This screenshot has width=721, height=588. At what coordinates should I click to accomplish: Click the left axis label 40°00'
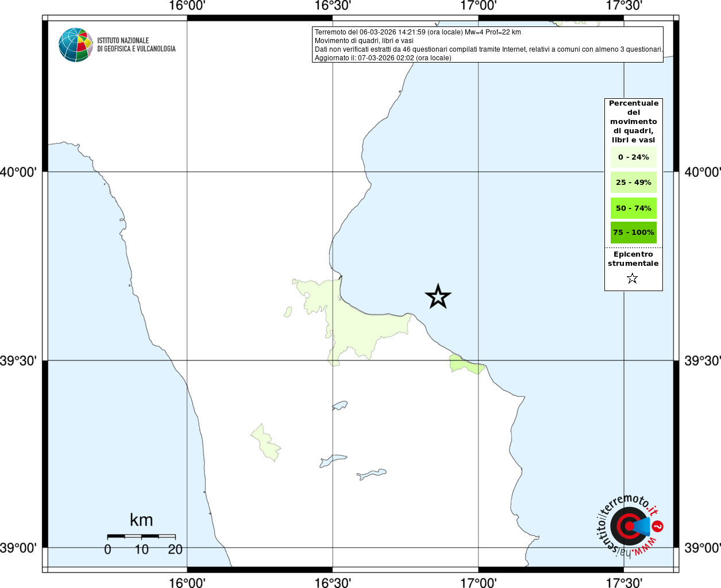point(18,172)
